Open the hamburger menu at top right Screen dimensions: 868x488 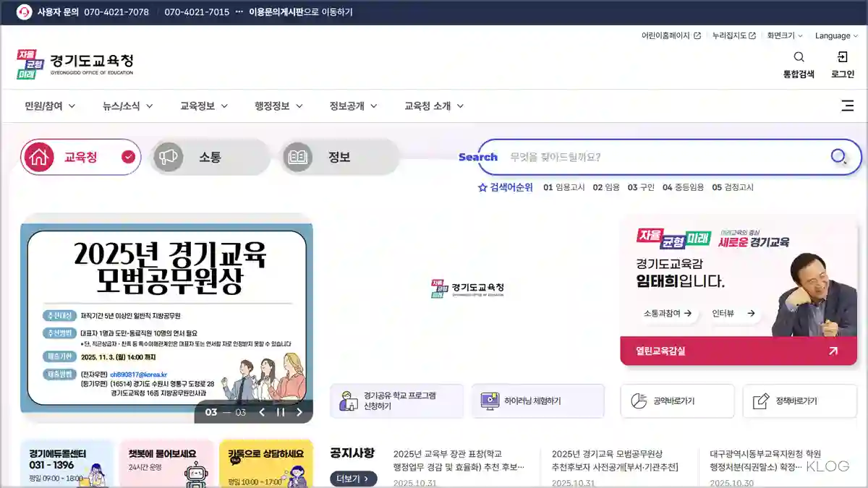(847, 106)
